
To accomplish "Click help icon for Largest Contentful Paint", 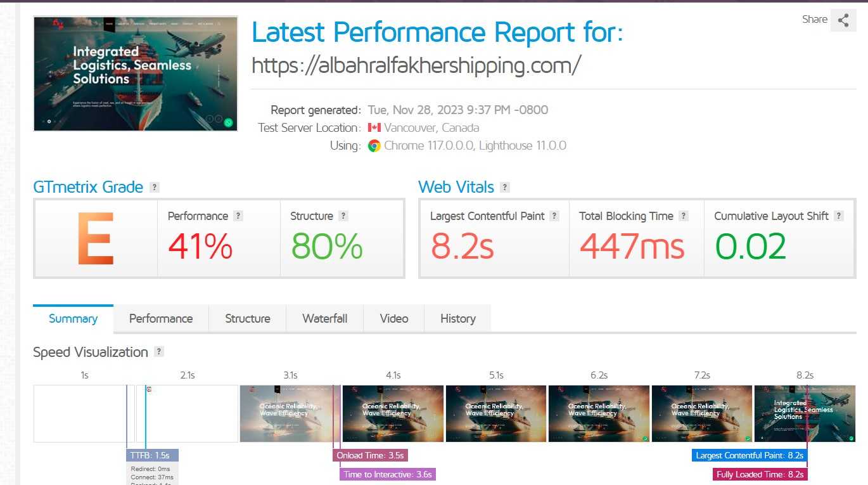I will coord(554,216).
